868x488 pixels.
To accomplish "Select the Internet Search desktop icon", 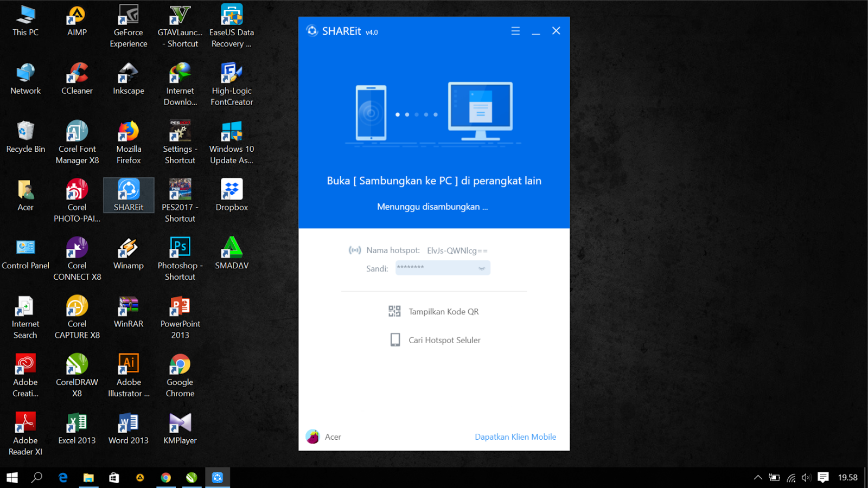I will click(x=25, y=318).
